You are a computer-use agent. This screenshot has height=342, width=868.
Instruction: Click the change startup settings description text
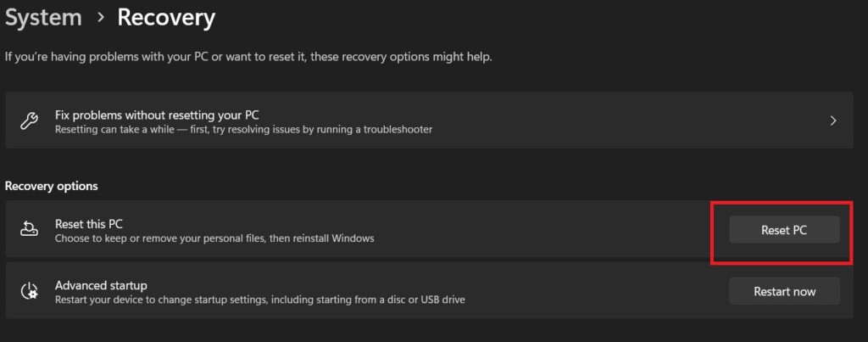click(259, 300)
